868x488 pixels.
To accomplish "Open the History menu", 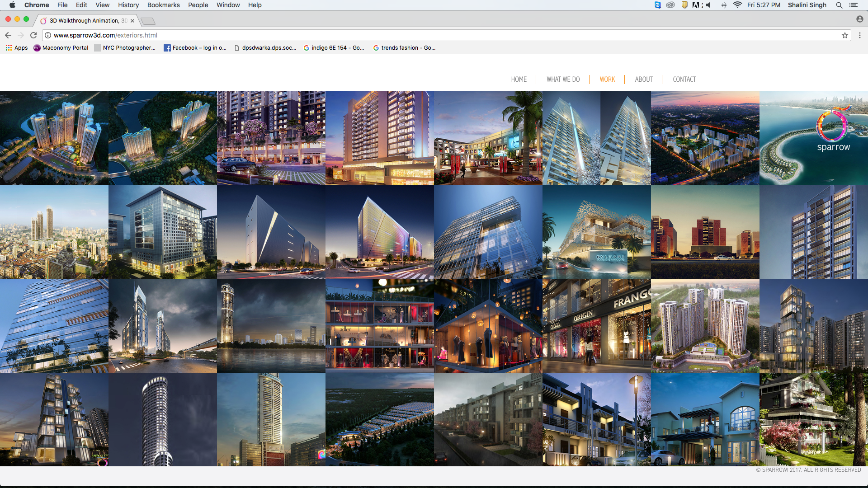I will point(128,5).
